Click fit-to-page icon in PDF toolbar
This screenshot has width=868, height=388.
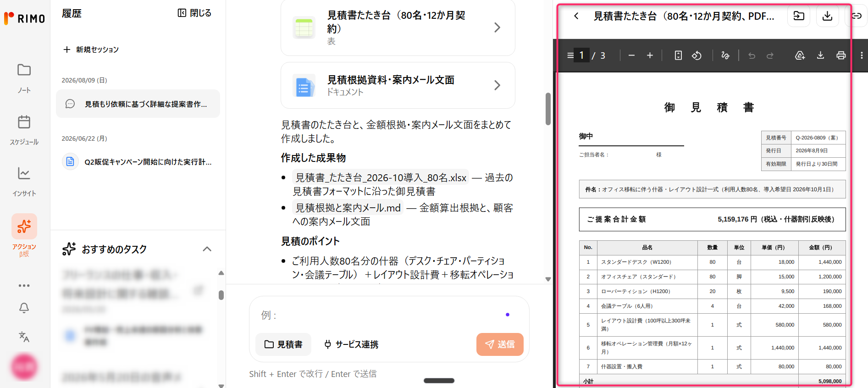click(678, 55)
